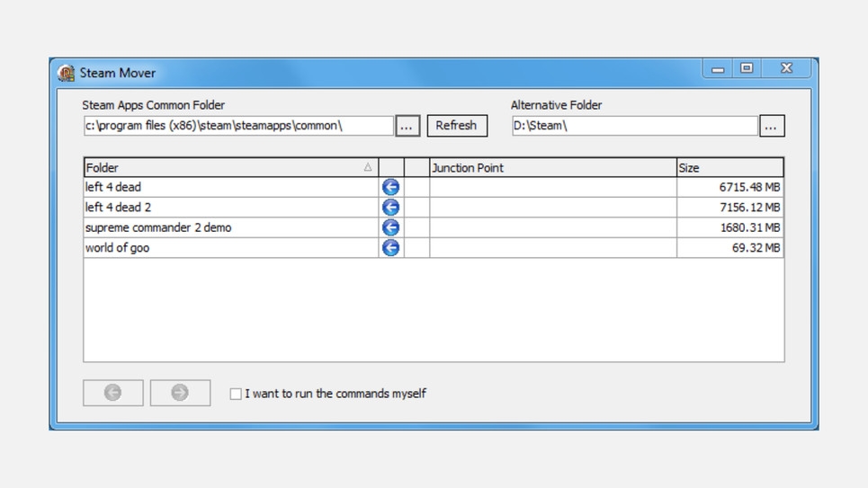Browse for the Steam Apps Common Folder
Viewport: 868px width, 488px height.
tap(407, 126)
